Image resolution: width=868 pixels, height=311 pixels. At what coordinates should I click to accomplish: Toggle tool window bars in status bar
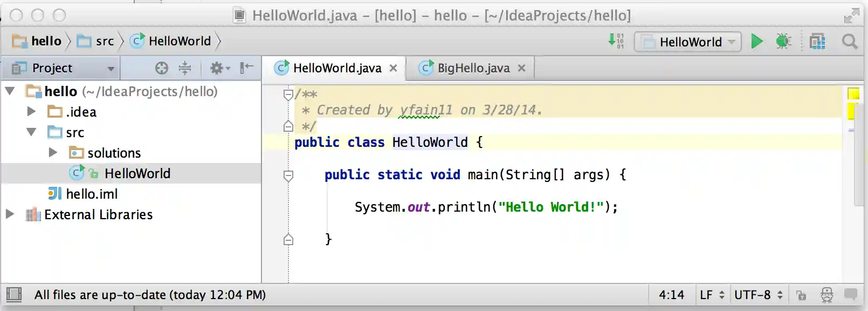click(14, 295)
